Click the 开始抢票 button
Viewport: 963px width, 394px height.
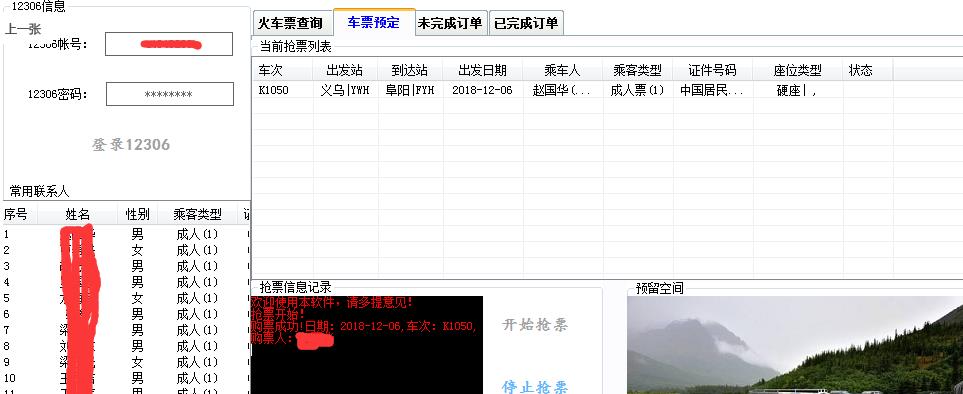[x=535, y=325]
